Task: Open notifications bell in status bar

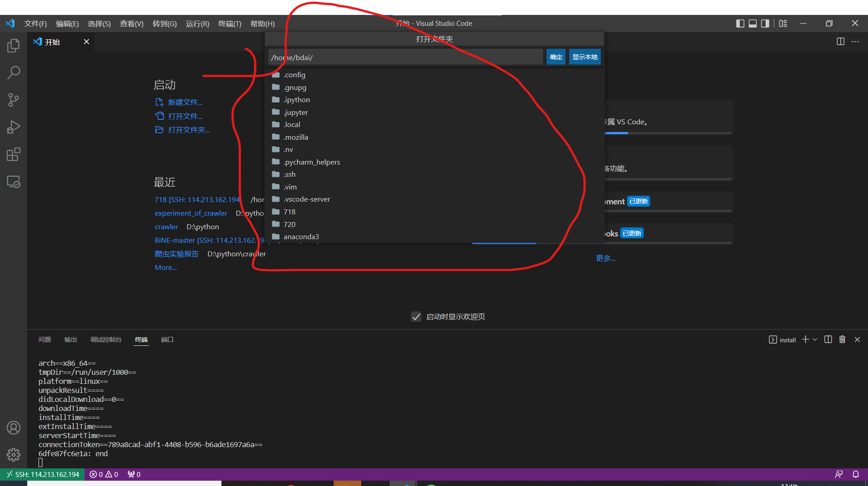Action: pyautogui.click(x=856, y=474)
